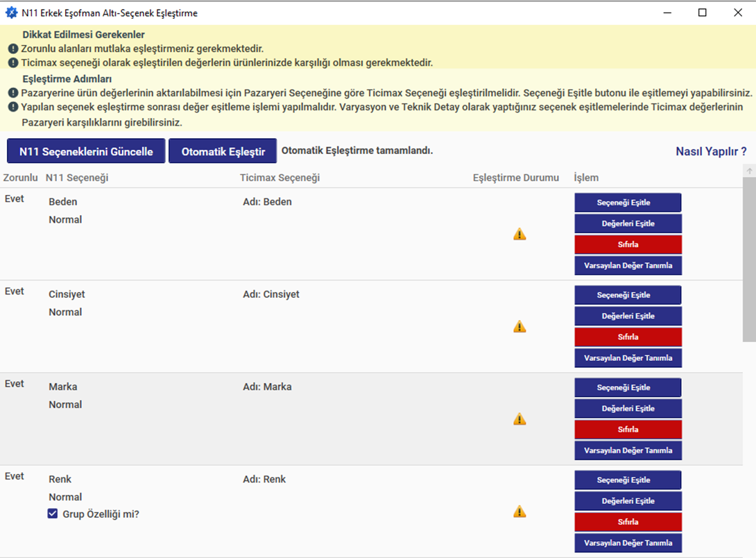Click the 'Eşleştirme Adımları' heading
Image resolution: width=756 pixels, height=558 pixels.
coord(67,79)
